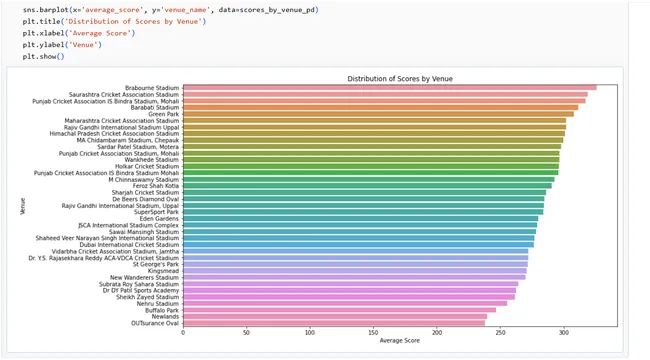650x360 pixels.
Task: Click the '150' x-axis tick label
Action: click(x=373, y=333)
